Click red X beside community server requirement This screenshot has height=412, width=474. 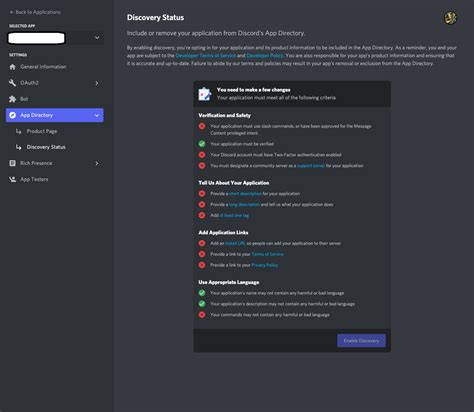(x=202, y=166)
